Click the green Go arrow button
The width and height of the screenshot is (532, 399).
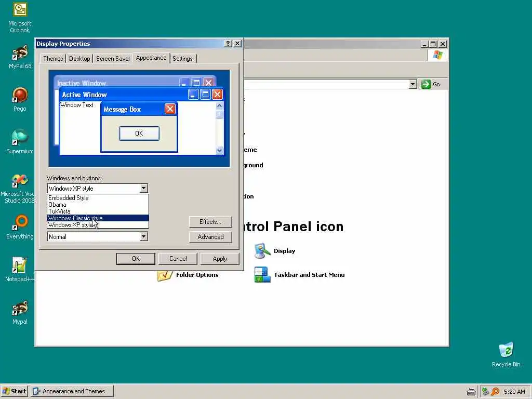426,84
